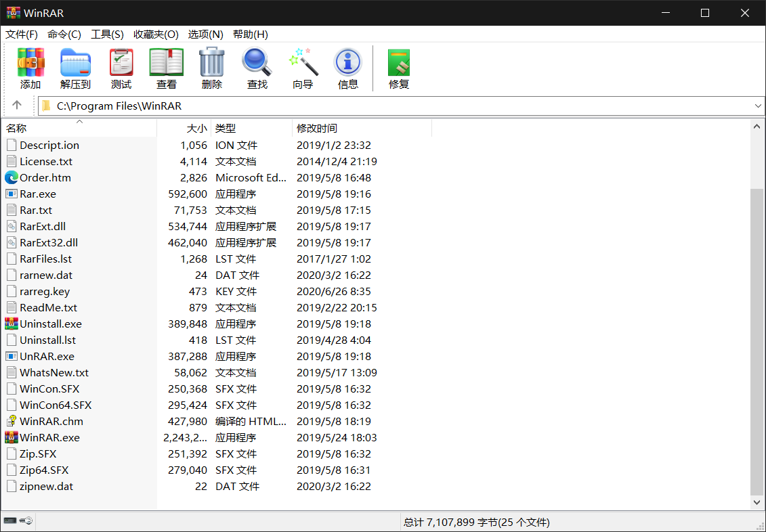
Task: Open the 文件(F) menu
Action: 22,34
